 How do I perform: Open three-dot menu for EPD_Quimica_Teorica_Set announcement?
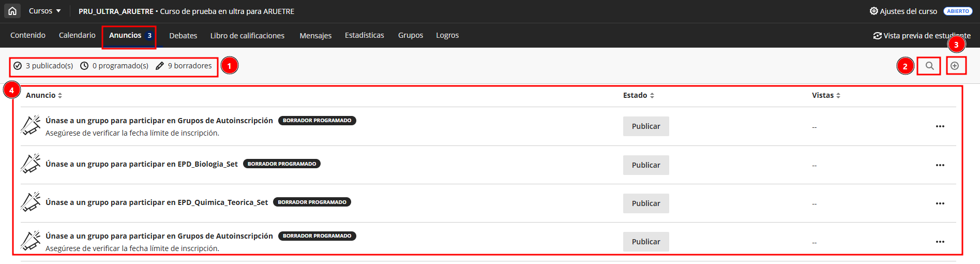pos(940,203)
